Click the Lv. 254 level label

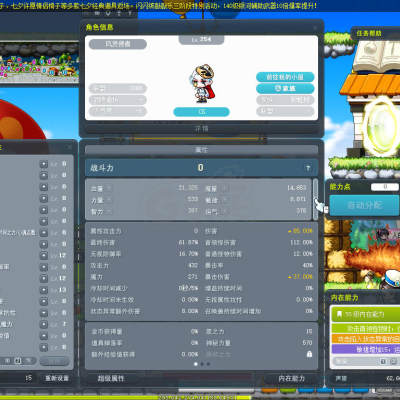[201, 40]
